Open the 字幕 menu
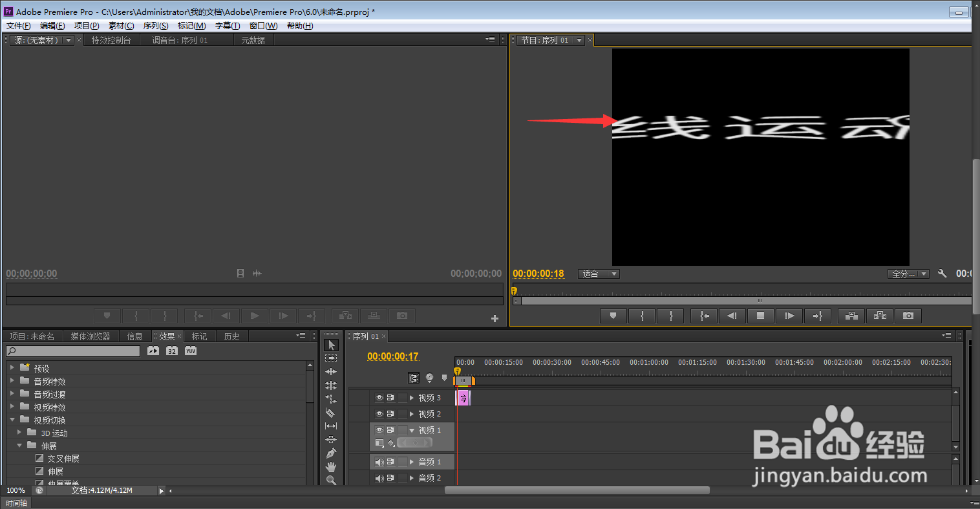Viewport: 980px width, 509px height. 228,26
